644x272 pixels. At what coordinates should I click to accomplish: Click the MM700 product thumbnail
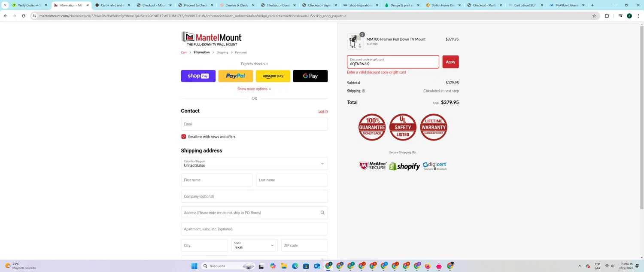pyautogui.click(x=355, y=41)
